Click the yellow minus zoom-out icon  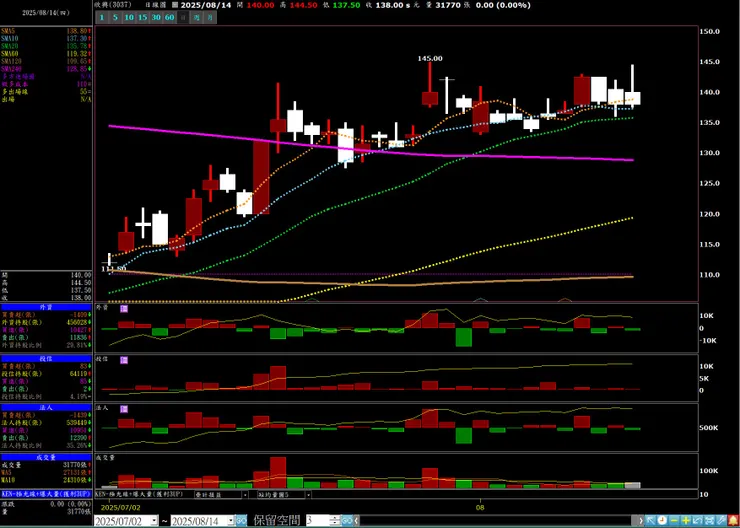tap(674, 520)
